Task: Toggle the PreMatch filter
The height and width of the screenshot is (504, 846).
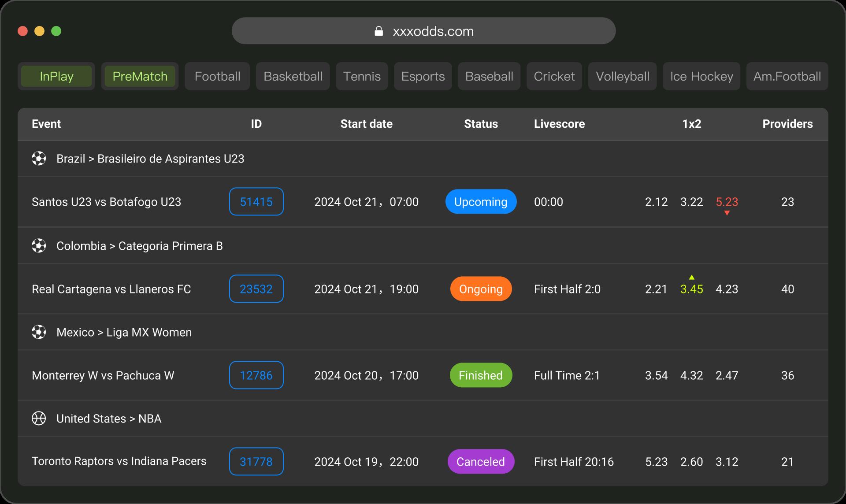Action: click(x=140, y=76)
